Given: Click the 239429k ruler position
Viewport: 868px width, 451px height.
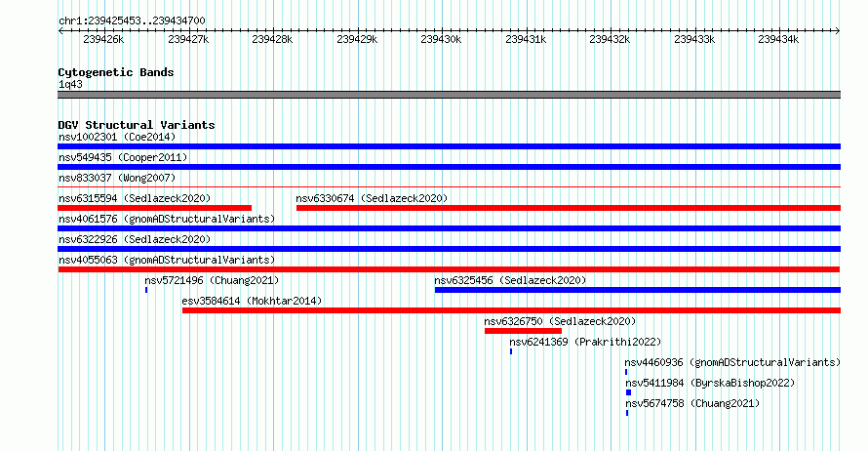Looking at the screenshot, I should pos(357,39).
